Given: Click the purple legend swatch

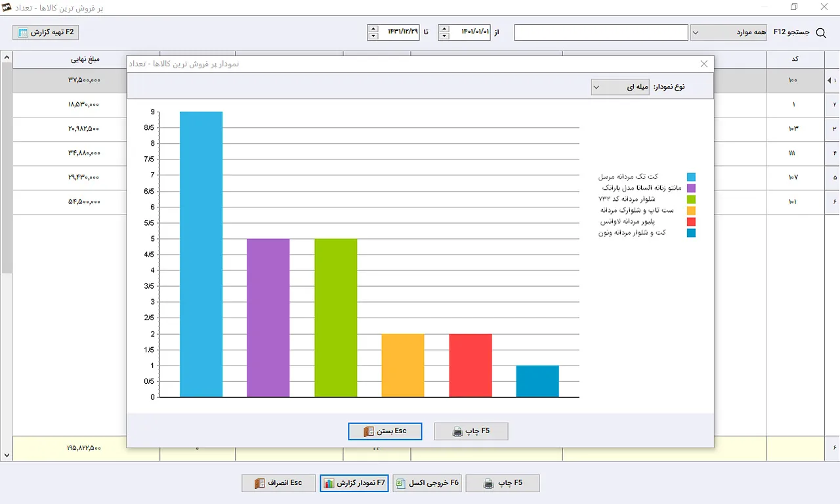Looking at the screenshot, I should point(691,188).
